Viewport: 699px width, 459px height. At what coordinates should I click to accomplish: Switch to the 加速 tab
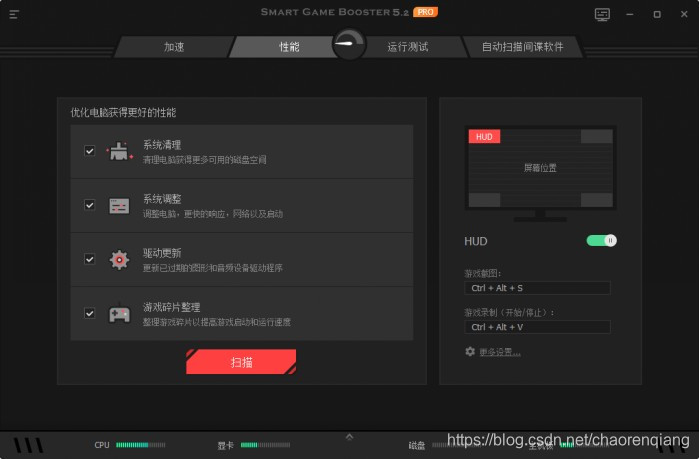click(174, 47)
